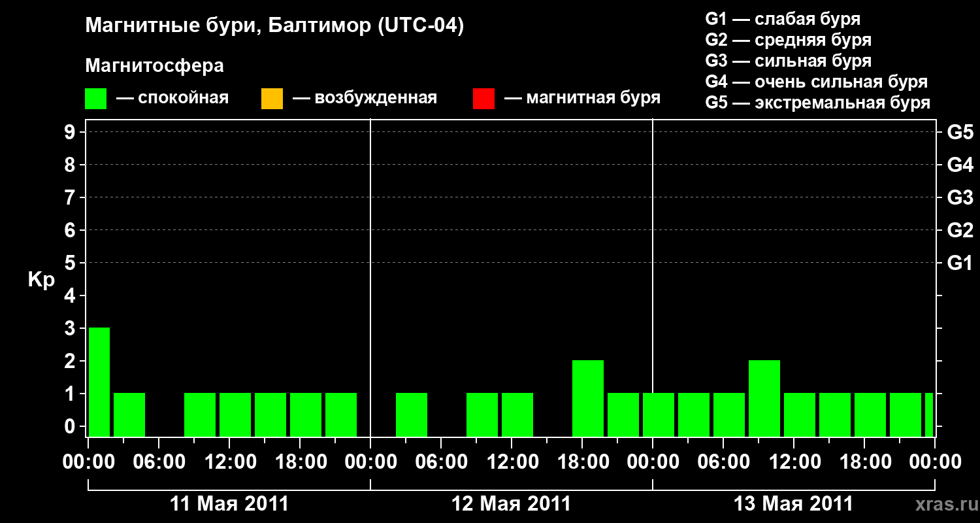Viewport: 980px width, 523px height.
Task: Click 18:00 time label of 12 Мая
Action: (x=583, y=462)
